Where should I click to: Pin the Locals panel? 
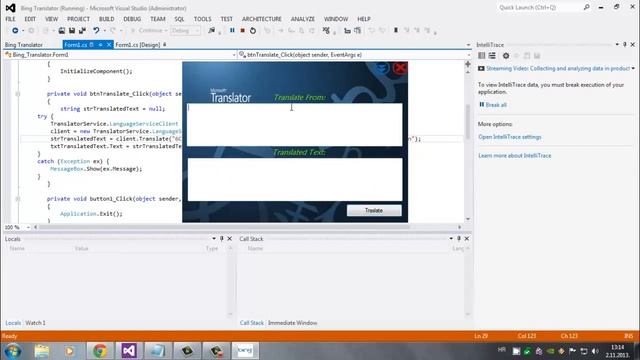[222, 239]
